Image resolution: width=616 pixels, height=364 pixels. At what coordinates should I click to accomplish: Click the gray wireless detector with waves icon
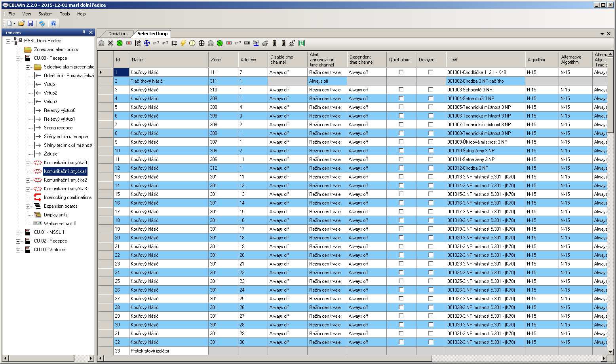[x=265, y=43]
